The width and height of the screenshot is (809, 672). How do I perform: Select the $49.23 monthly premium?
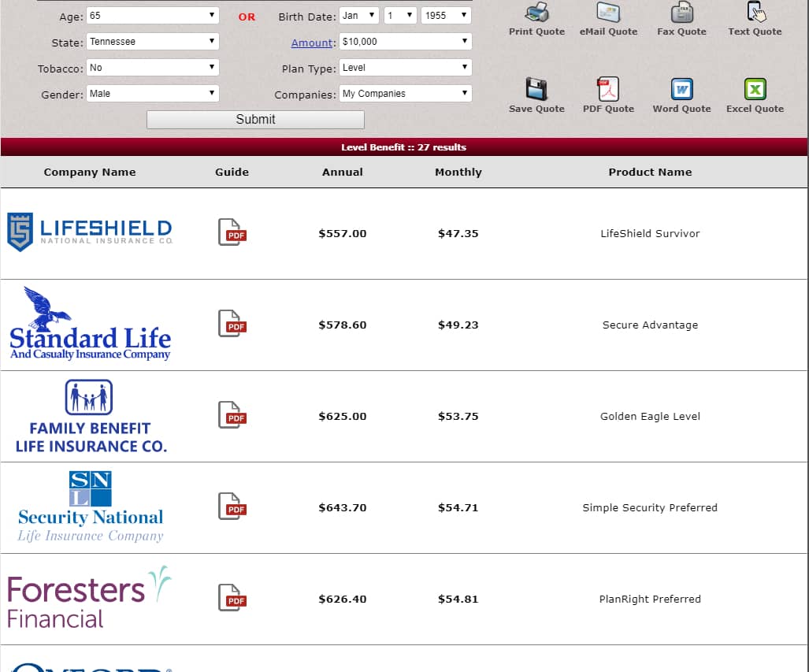458,325
